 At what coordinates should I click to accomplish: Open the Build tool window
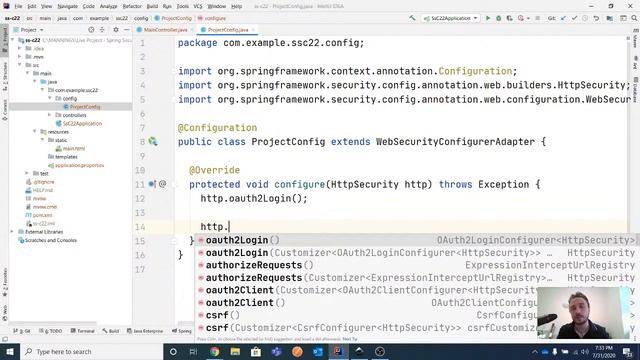coord(111,331)
